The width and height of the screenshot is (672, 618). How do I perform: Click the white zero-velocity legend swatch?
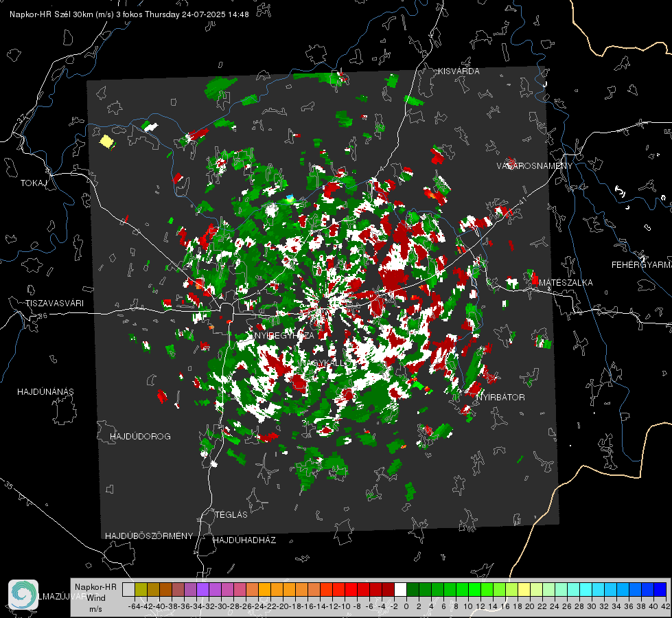click(400, 590)
